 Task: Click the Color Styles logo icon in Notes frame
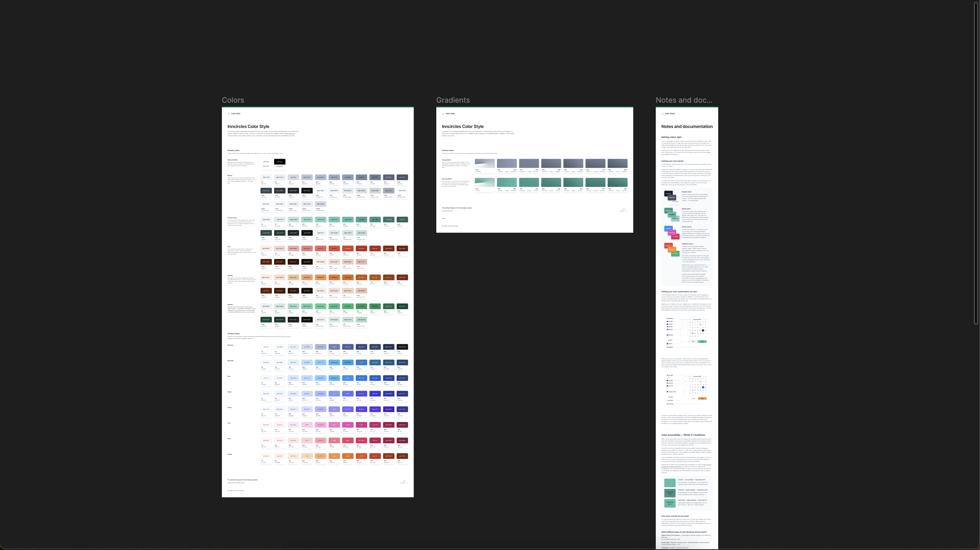(663, 114)
